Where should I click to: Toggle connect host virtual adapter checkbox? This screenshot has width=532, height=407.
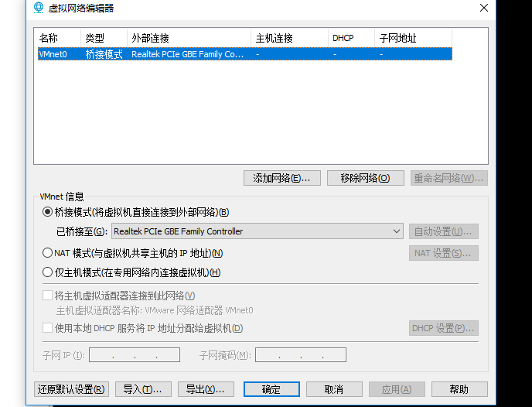(x=47, y=296)
